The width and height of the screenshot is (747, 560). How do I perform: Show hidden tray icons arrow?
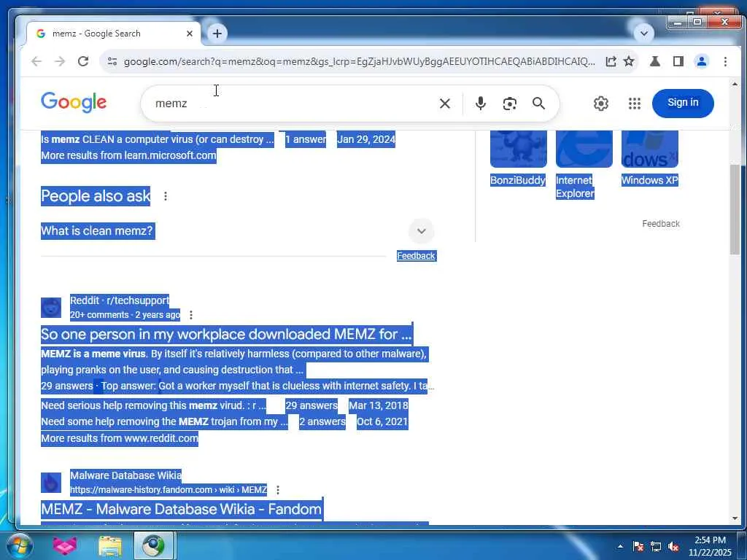point(620,546)
